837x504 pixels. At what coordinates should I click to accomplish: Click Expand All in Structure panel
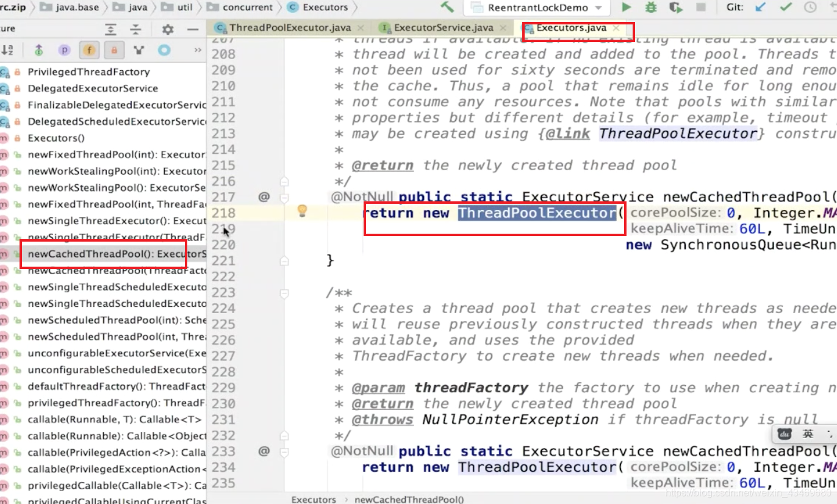coord(110,29)
